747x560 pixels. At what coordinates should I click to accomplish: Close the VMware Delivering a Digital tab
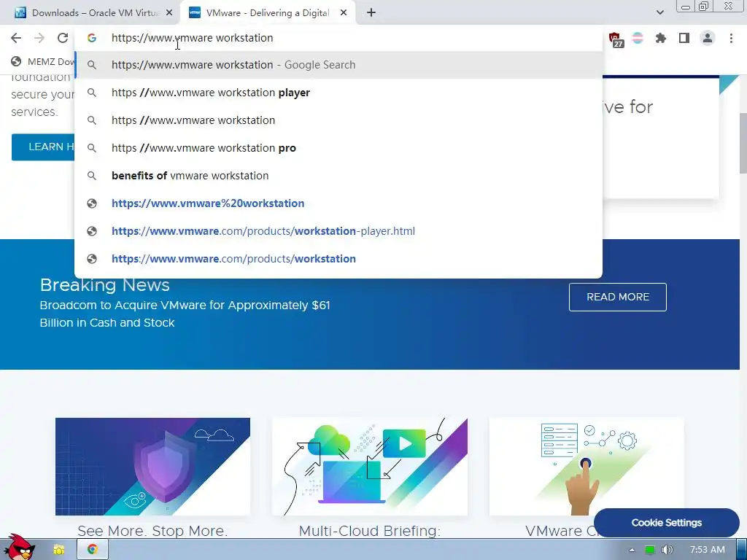coord(344,13)
